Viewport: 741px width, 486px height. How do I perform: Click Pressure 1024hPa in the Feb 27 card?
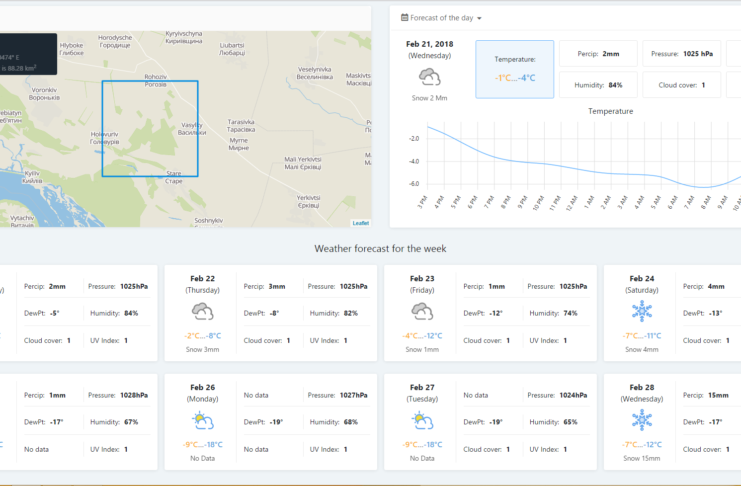click(x=557, y=395)
